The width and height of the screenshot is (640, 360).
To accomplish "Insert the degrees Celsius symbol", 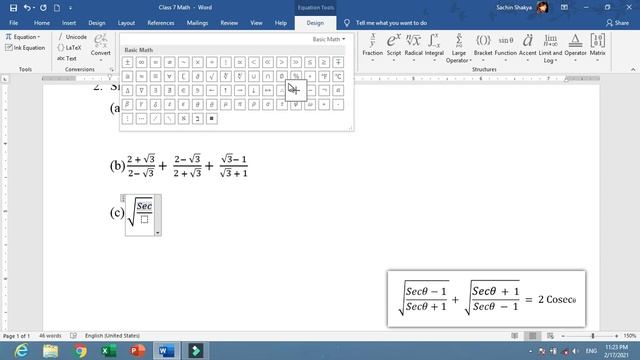I will tap(338, 76).
